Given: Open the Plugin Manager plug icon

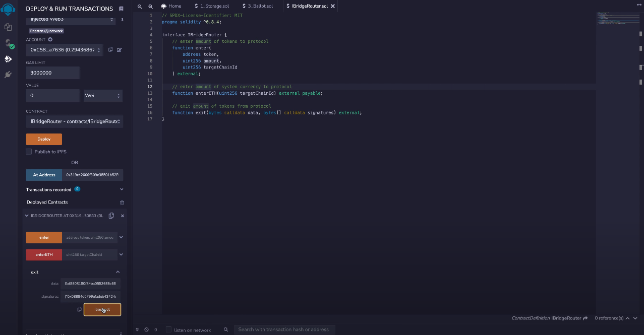Looking at the screenshot, I should click(x=8, y=75).
